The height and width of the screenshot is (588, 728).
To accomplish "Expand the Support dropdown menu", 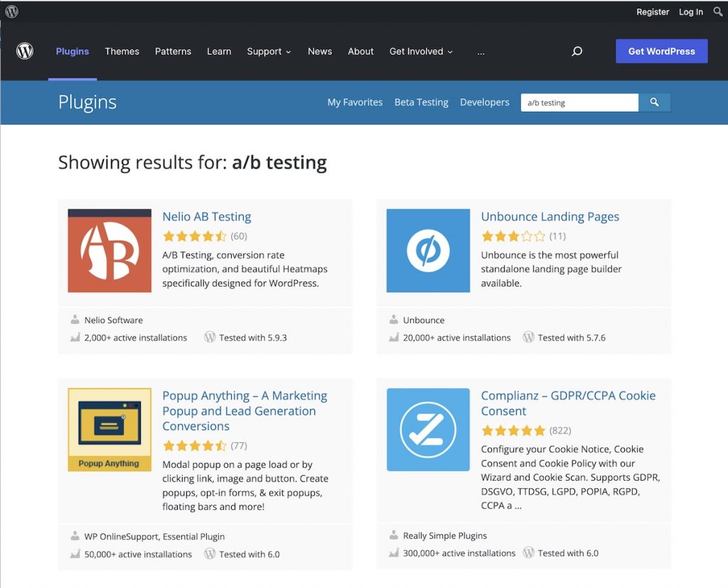I will [x=269, y=52].
